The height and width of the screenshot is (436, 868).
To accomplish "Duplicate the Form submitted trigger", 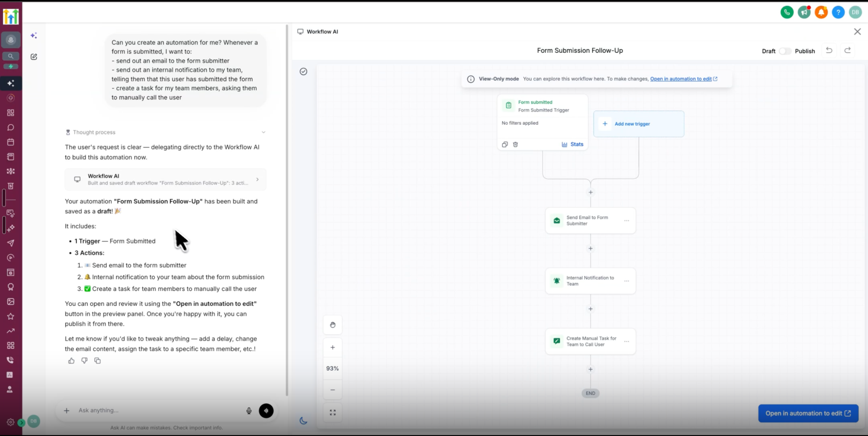I will point(504,144).
